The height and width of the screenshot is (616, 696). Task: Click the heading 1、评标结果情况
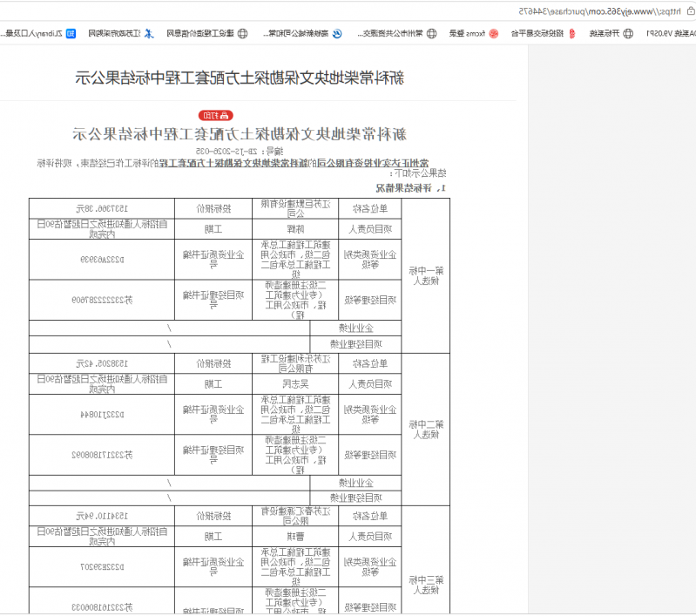[x=410, y=188]
